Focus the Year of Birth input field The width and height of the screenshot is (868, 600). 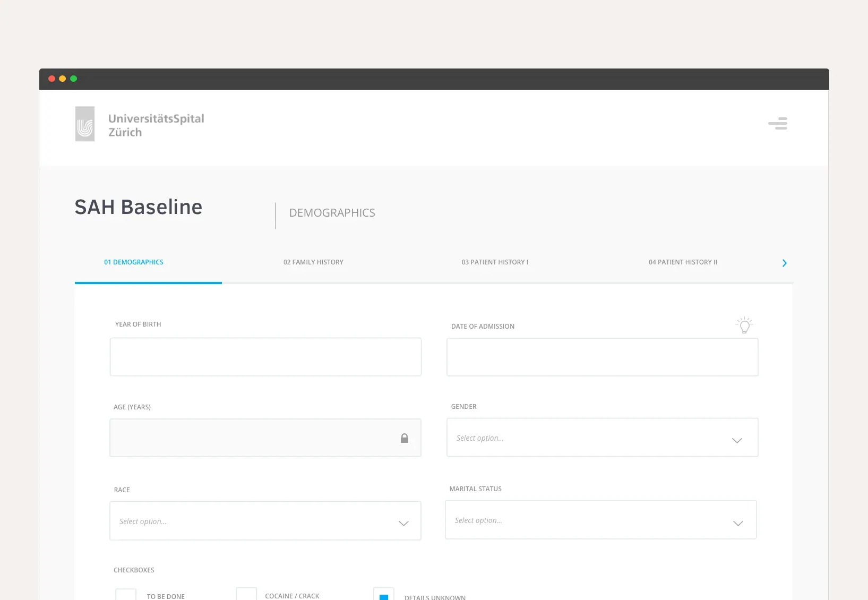(265, 357)
